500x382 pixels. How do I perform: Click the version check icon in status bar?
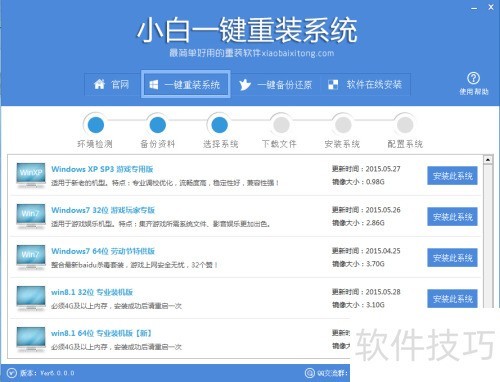click(x=12, y=373)
